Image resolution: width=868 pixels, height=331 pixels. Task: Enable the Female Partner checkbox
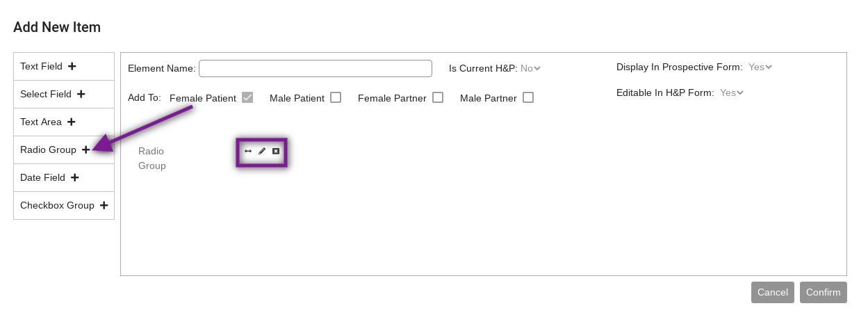(438, 97)
